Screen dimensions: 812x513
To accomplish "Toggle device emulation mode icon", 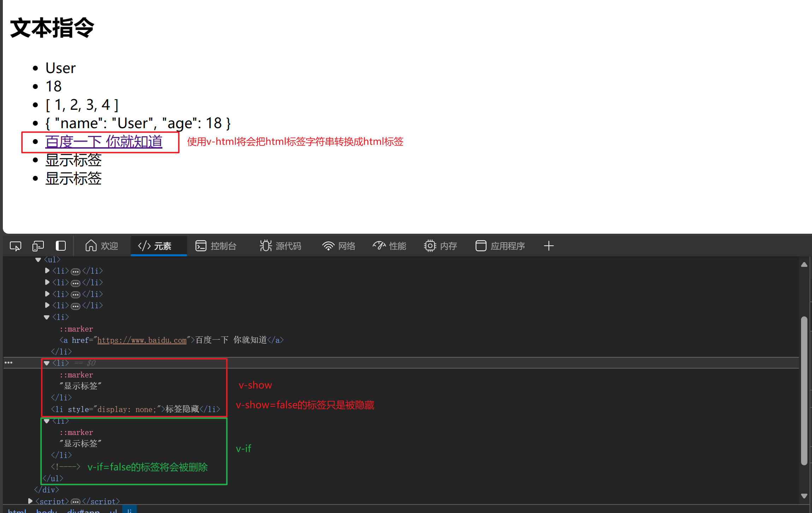I will pos(38,246).
